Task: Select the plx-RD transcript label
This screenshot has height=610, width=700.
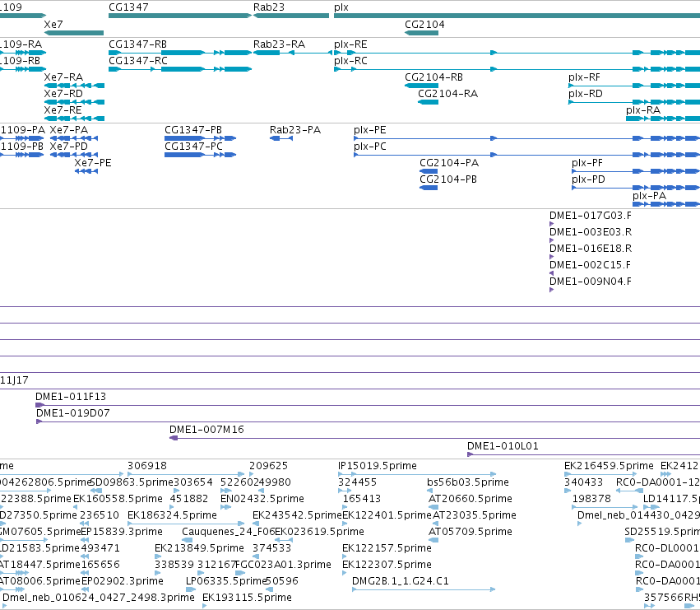Action: [x=586, y=93]
